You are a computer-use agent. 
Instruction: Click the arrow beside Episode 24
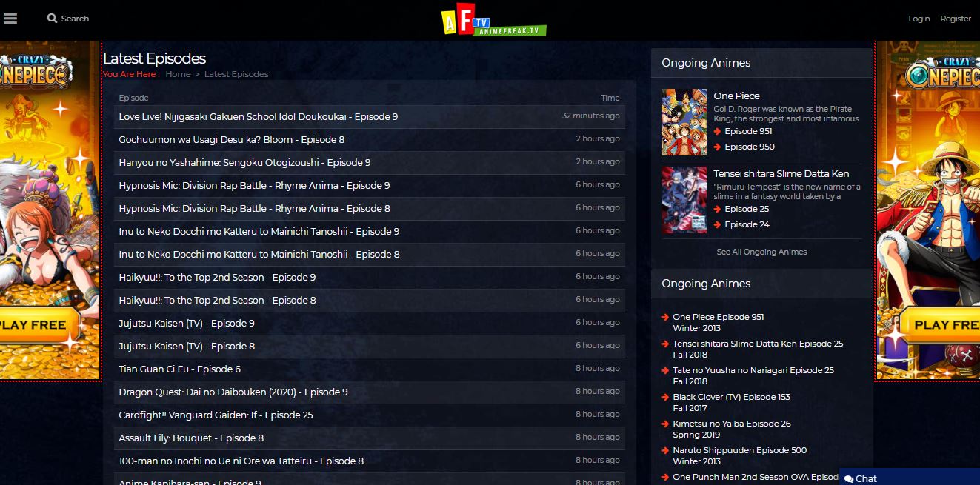(x=717, y=224)
